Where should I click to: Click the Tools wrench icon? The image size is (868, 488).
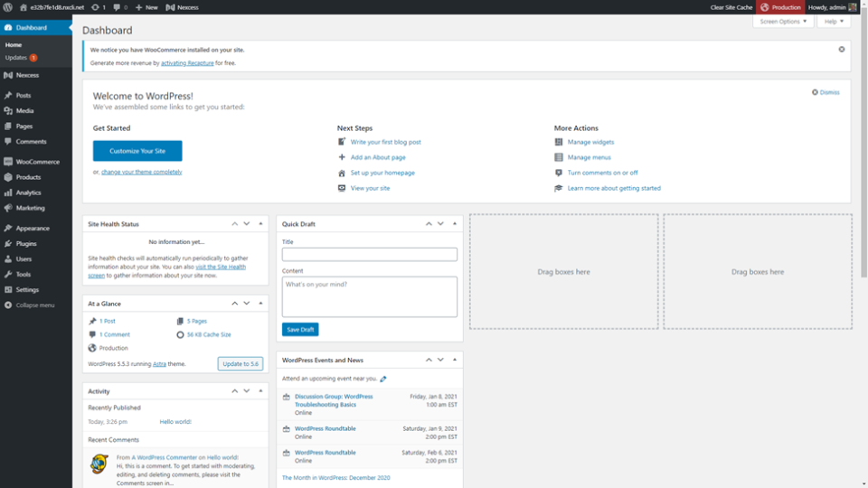click(x=8, y=275)
